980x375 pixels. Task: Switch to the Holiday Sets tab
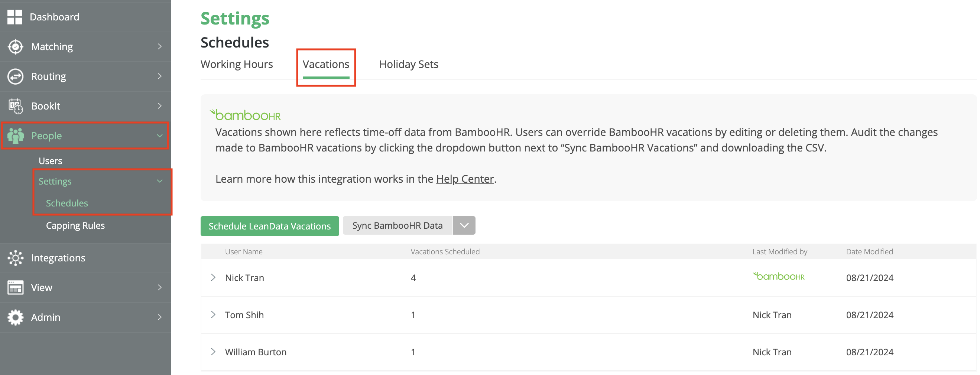point(409,65)
